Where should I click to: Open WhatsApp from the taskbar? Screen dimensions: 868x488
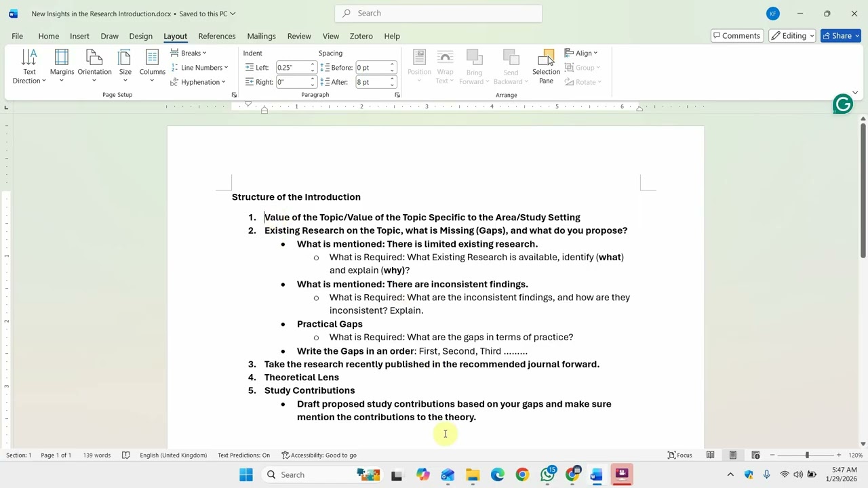click(548, 474)
